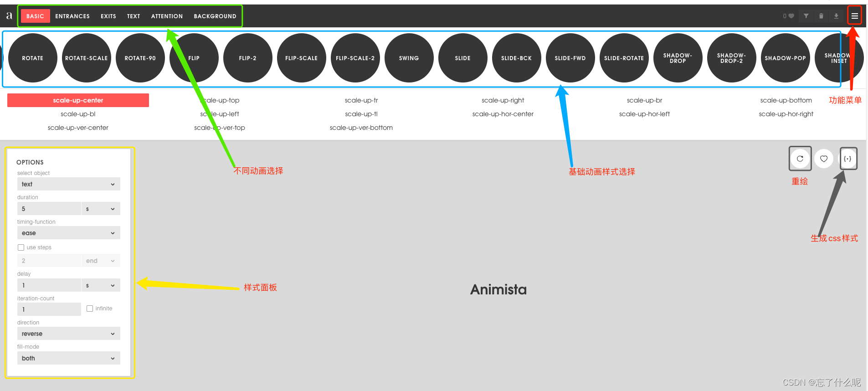Enable the 'infinite' iteration checkbox
Viewport: 868px width, 391px height.
(90, 309)
